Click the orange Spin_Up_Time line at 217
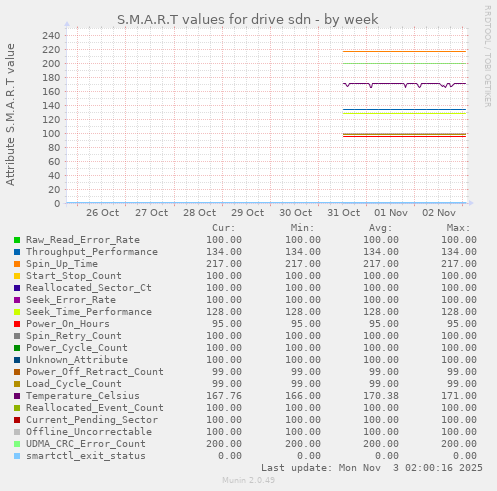This screenshot has height=491, width=497. 404,51
